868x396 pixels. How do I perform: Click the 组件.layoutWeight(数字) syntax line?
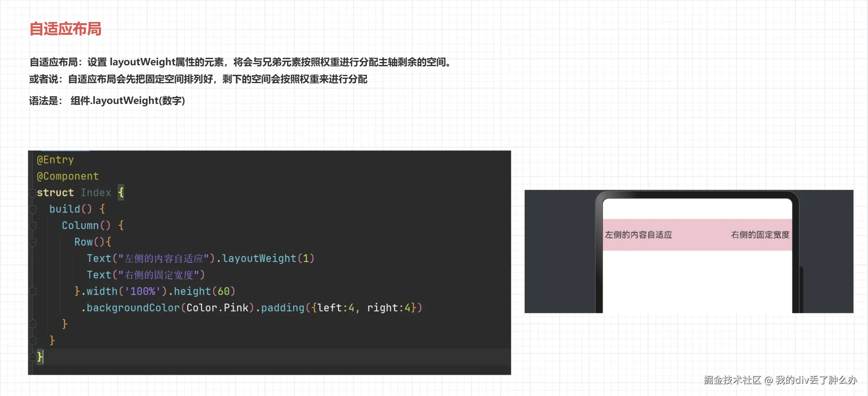128,101
